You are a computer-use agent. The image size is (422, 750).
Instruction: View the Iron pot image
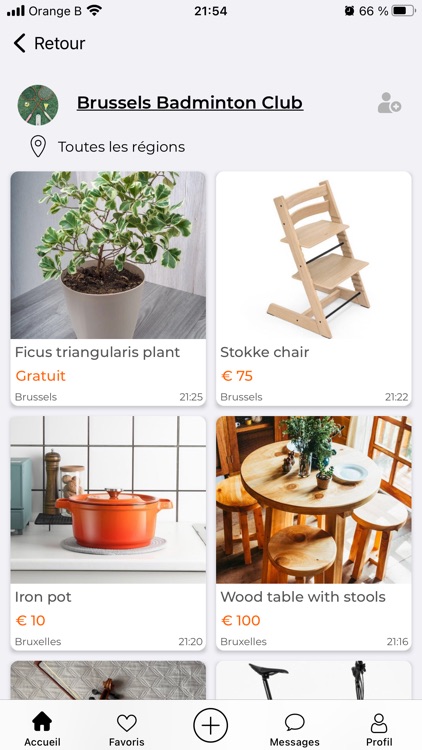pyautogui.click(x=108, y=499)
